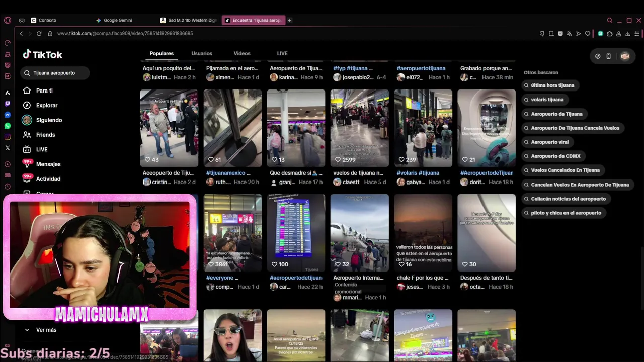Open the browser downloads icon

click(628, 34)
